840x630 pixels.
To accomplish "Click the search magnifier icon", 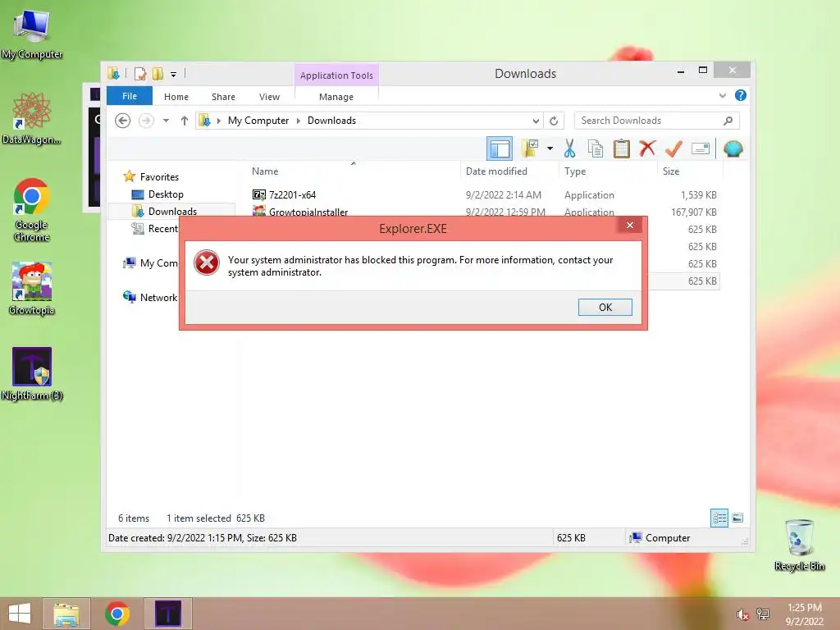I will coord(728,121).
